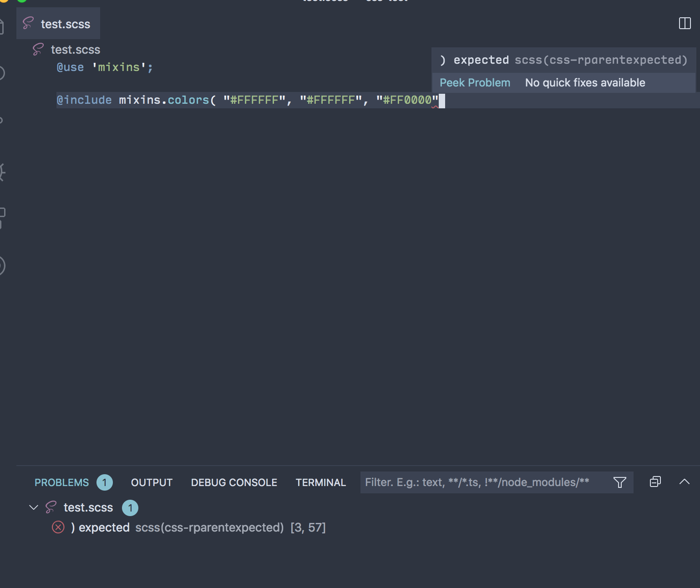This screenshot has height=588, width=700.
Task: Click the Peek Problem link
Action: click(x=475, y=82)
